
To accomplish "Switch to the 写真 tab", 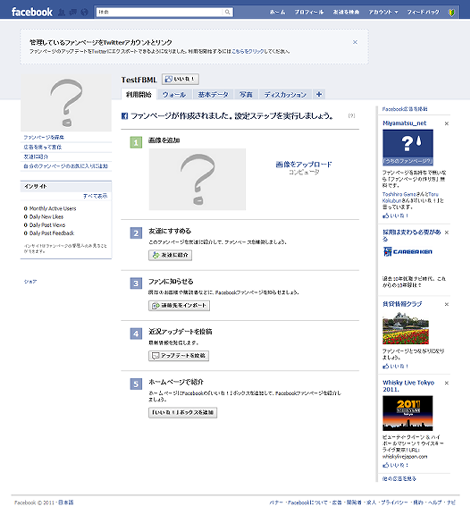I will (x=246, y=95).
